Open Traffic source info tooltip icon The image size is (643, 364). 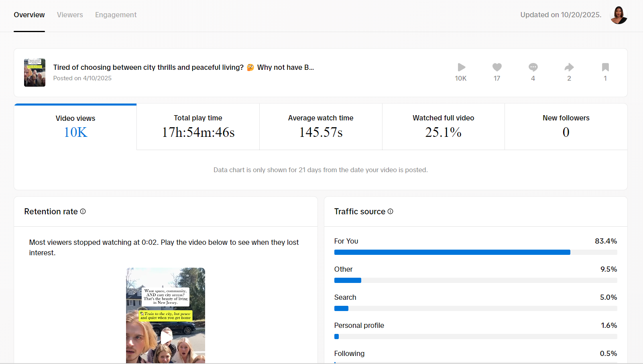391,211
